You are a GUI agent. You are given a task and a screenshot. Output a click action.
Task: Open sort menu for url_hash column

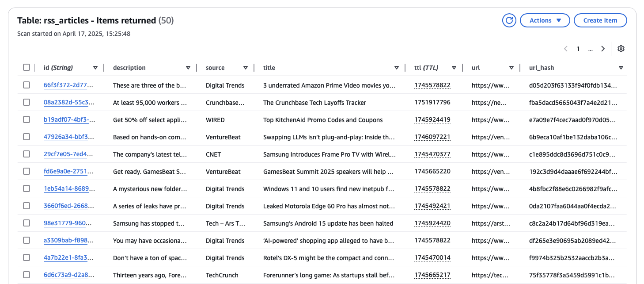(621, 68)
